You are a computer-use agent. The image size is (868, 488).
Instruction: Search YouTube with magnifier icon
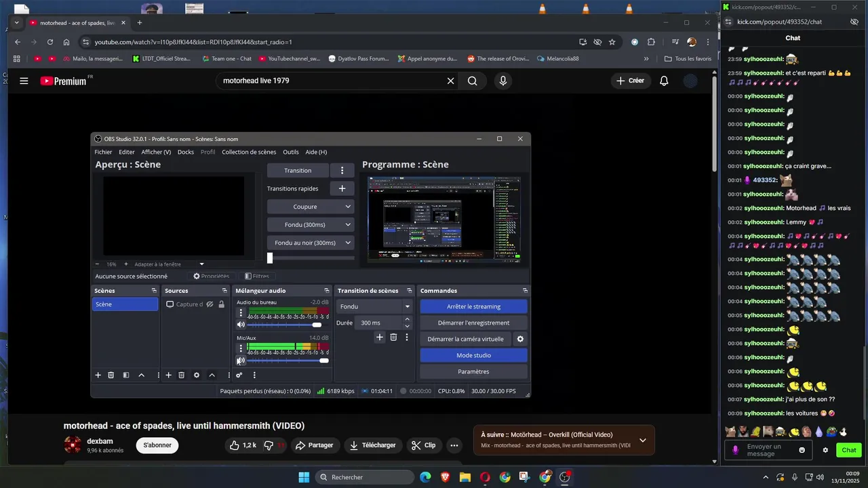[473, 81]
